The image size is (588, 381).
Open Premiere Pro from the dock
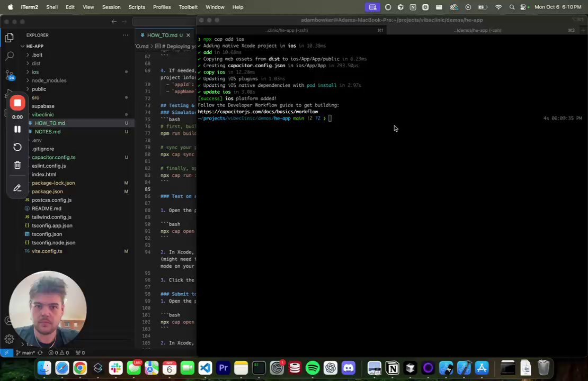pos(223,368)
